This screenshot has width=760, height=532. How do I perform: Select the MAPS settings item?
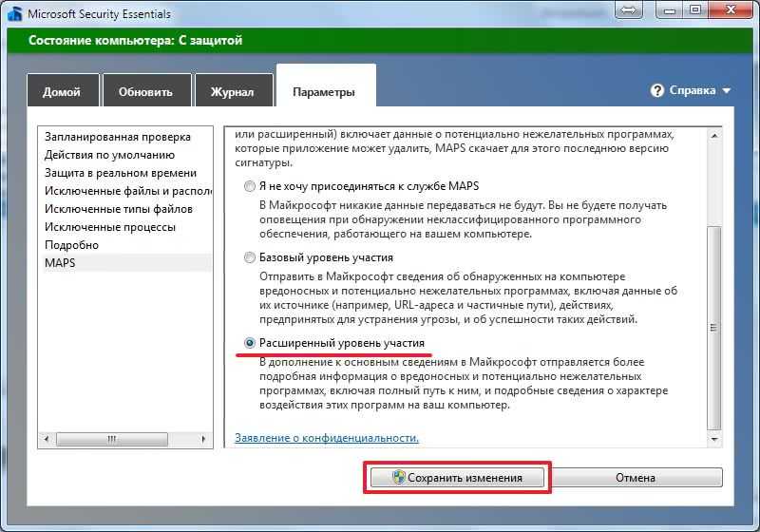[125, 262]
